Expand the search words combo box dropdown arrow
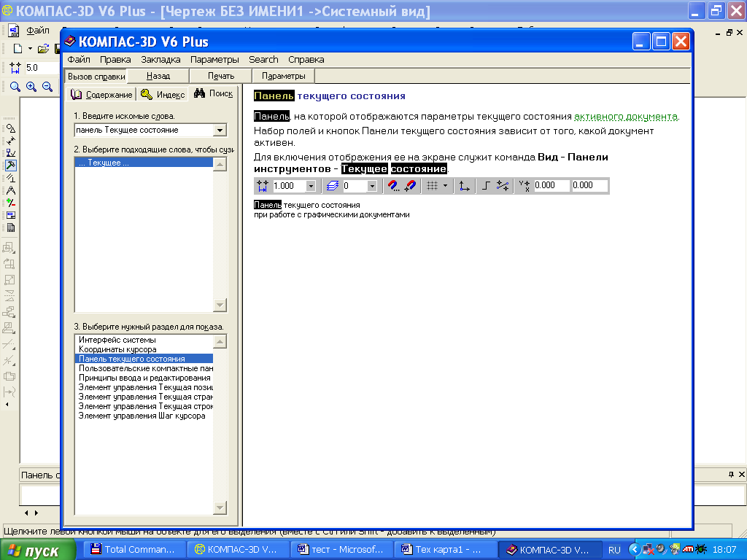747x560 pixels. (220, 130)
